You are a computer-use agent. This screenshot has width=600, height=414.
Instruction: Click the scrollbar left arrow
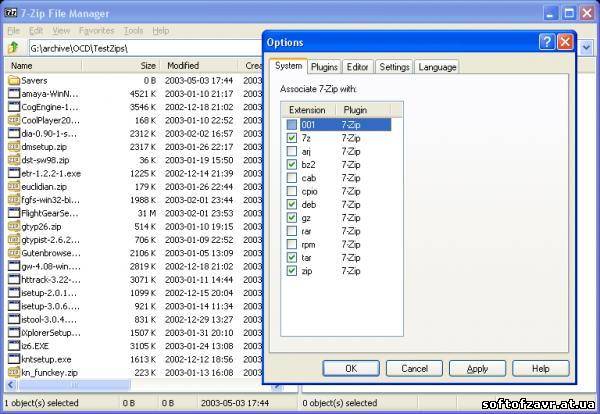pyautogui.click(x=11, y=385)
